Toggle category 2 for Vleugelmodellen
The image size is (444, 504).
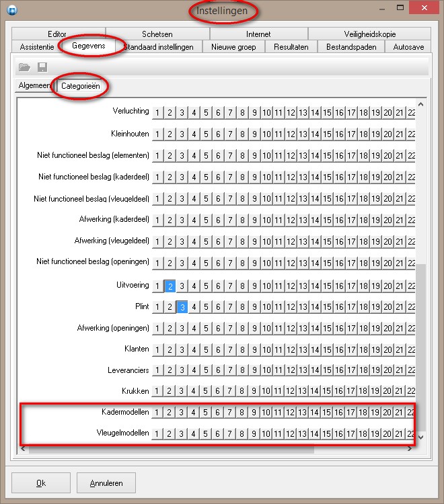[170, 433]
